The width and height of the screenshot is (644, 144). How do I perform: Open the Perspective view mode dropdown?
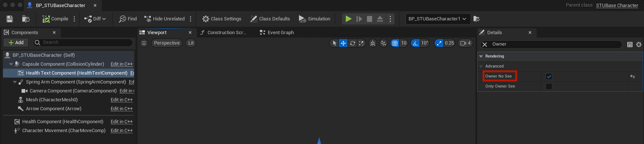pos(167,43)
